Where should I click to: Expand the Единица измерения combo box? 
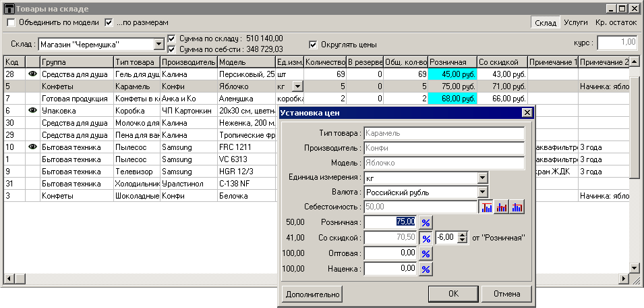[x=482, y=178]
